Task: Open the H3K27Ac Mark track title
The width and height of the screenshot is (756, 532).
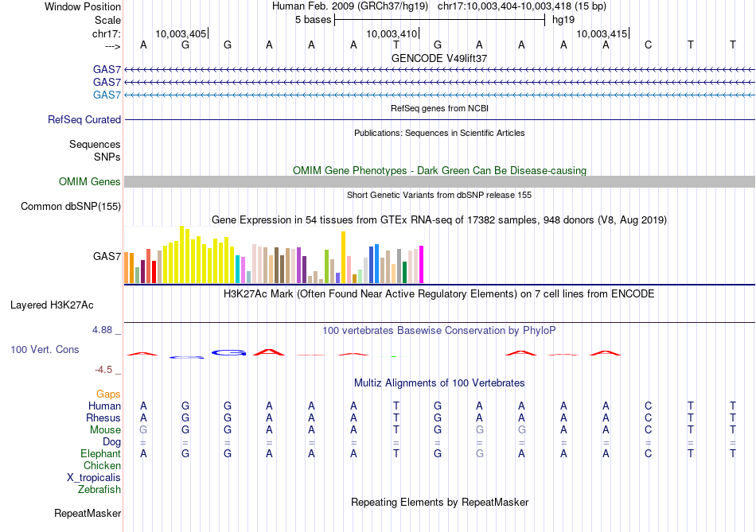Action: coord(439,294)
